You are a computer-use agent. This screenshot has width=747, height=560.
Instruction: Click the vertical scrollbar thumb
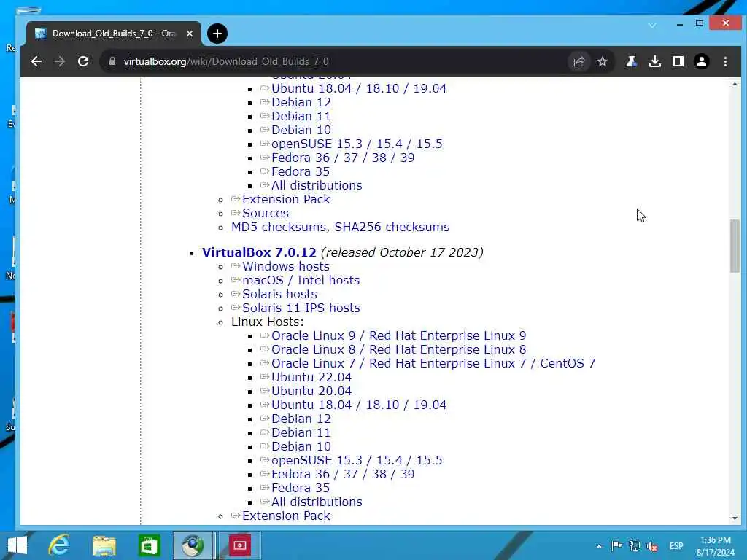click(x=735, y=246)
